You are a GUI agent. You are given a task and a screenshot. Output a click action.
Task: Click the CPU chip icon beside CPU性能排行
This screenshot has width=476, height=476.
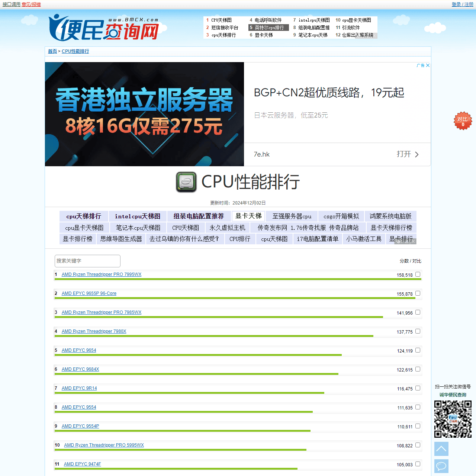click(186, 182)
